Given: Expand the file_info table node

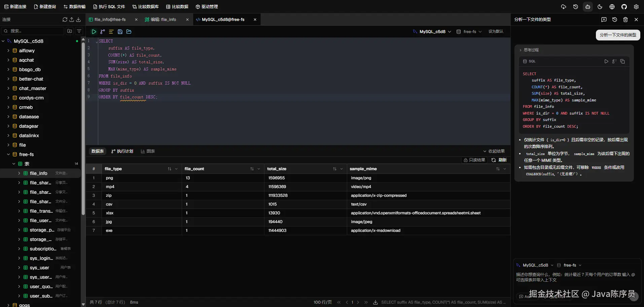Looking at the screenshot, I should pos(19,173).
